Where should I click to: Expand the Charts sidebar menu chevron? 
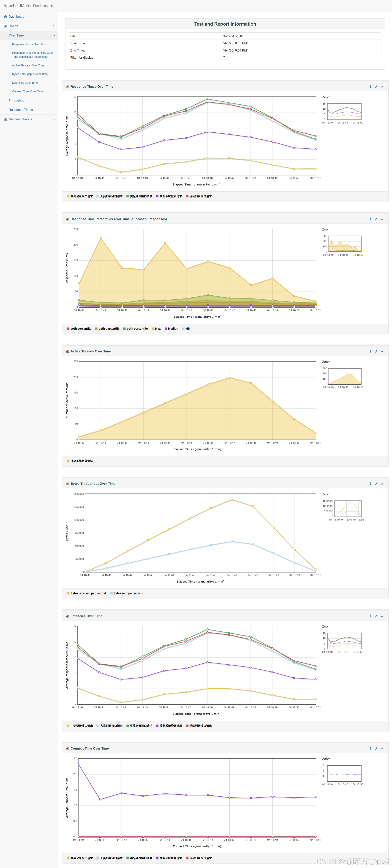tap(54, 26)
